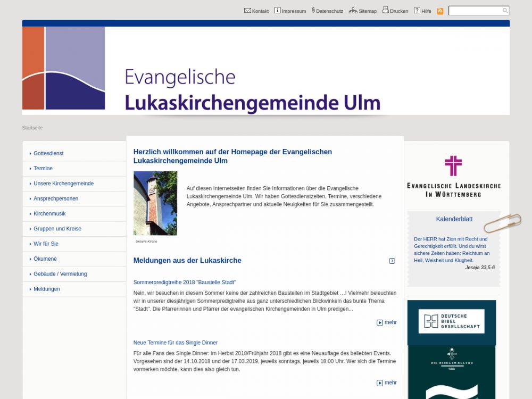This screenshot has width=532, height=399.
Task: Expand the Gottesdienst menu item
Action: (x=48, y=153)
